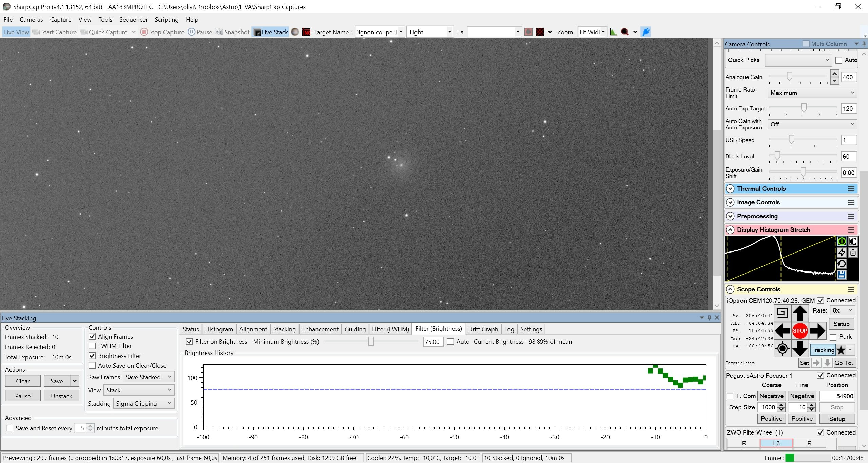Open Thermal Controls hamburger menu icon
The image size is (868, 463).
851,189
